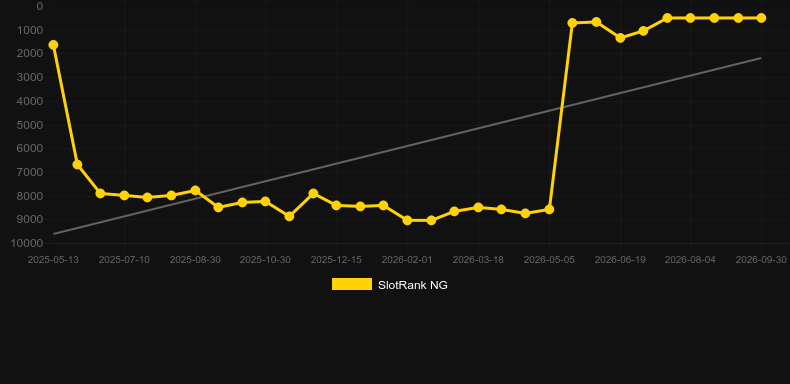Select the data point above 2026-08-04
790x384 pixels.
(x=690, y=18)
